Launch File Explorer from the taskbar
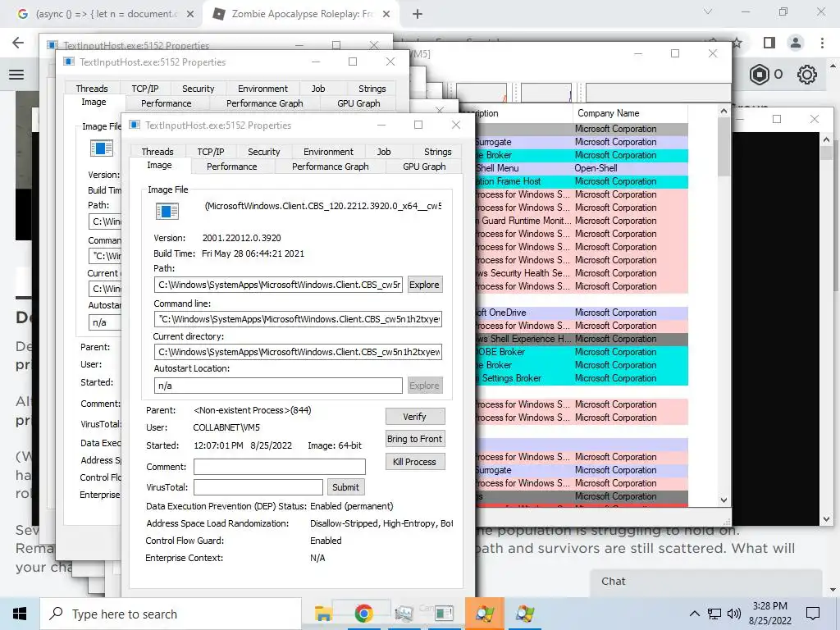Viewport: 840px width, 630px height. [323, 614]
